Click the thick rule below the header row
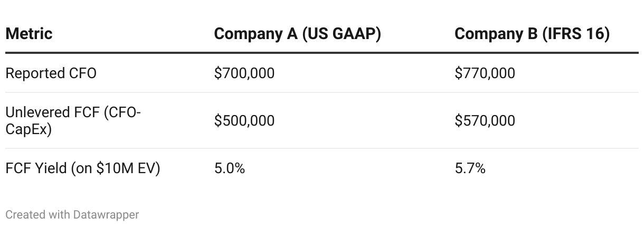 click(x=322, y=53)
